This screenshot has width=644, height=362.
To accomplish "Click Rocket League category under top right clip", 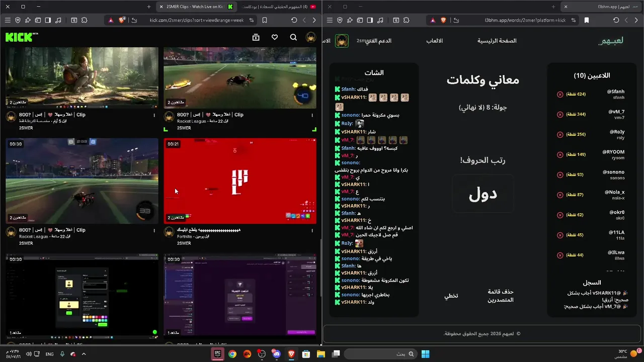I will 192,121.
